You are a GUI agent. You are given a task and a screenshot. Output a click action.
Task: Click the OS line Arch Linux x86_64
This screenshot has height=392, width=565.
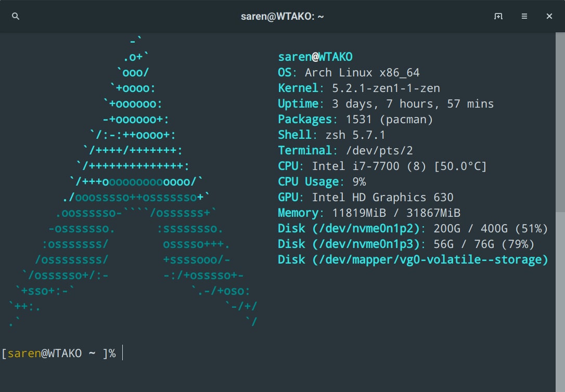click(349, 72)
